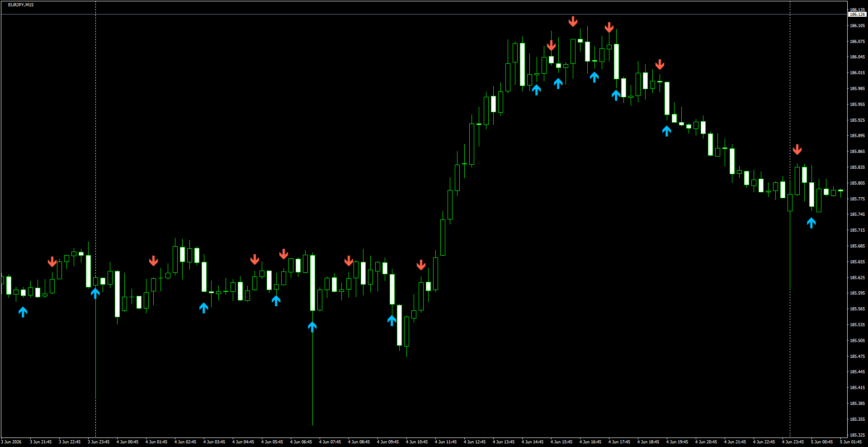Click time axis label 4 Jun 02:45
This screenshot has width=868, height=447.
click(185, 442)
